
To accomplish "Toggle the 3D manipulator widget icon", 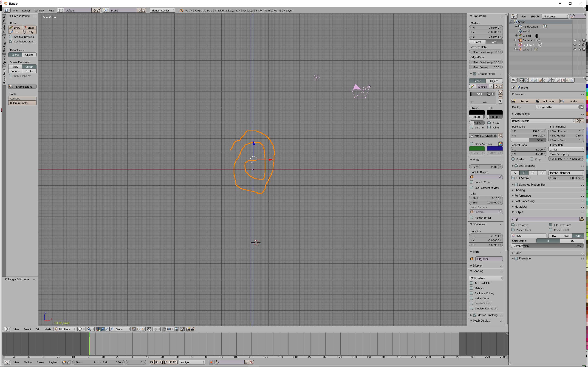I will pos(98,329).
